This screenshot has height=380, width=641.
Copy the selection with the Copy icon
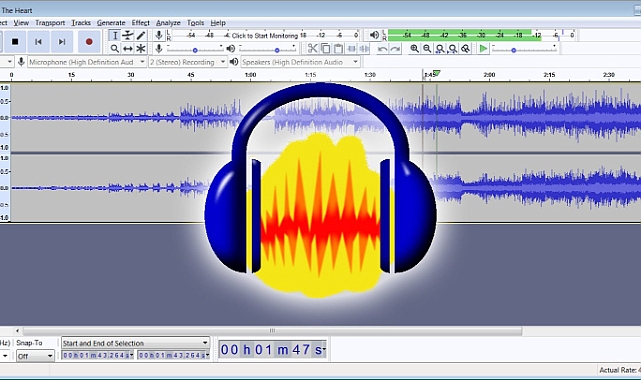(326, 49)
